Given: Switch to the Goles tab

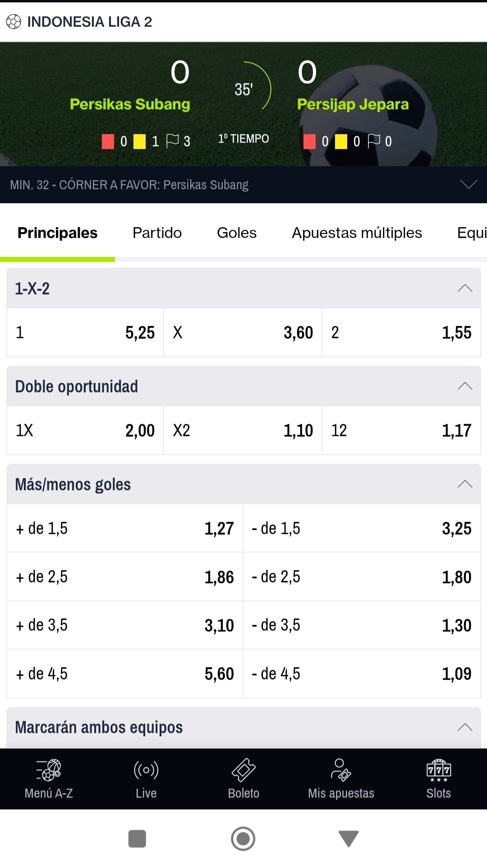Looking at the screenshot, I should point(237,233).
